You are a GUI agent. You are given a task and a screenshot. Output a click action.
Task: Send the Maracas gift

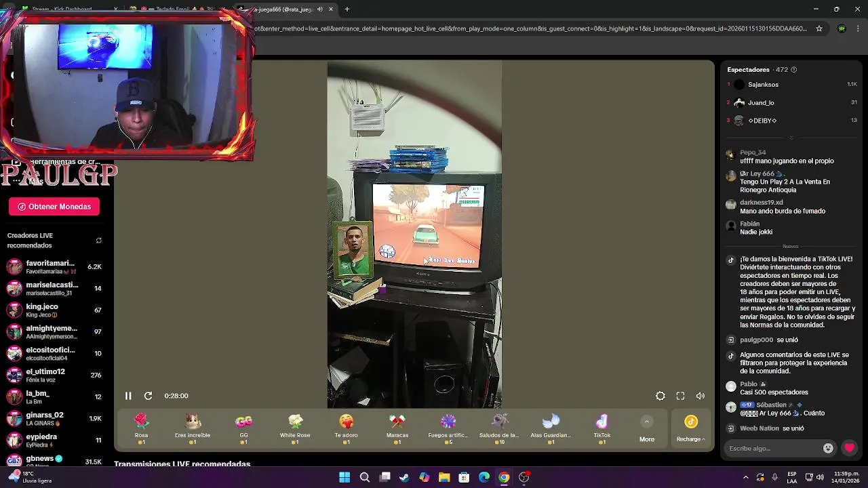[x=397, y=429]
